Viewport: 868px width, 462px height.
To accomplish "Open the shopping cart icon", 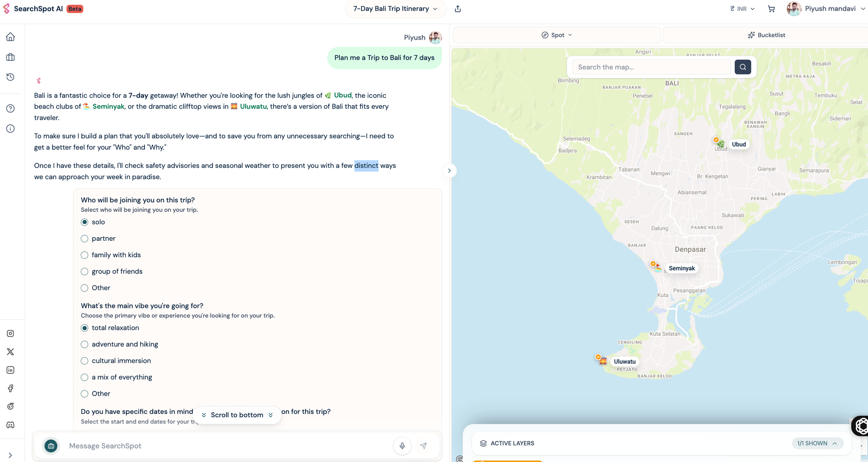I will 771,9.
